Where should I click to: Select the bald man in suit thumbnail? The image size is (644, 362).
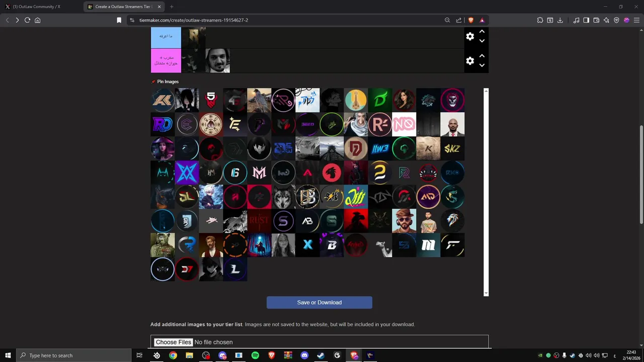pos(452,124)
